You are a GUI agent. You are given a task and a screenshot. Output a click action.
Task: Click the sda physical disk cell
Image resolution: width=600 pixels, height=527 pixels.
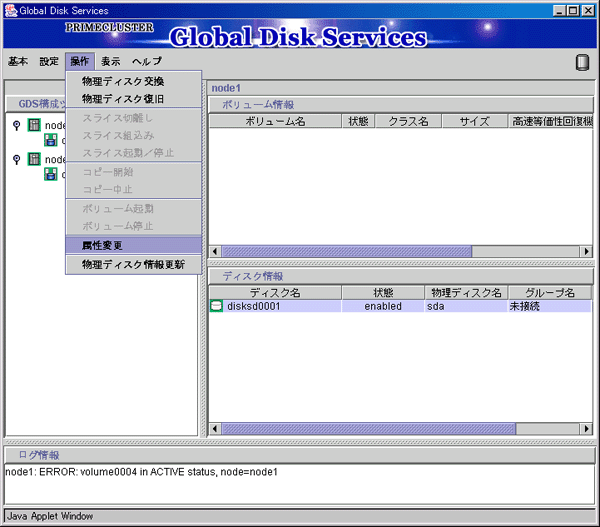tap(466, 306)
